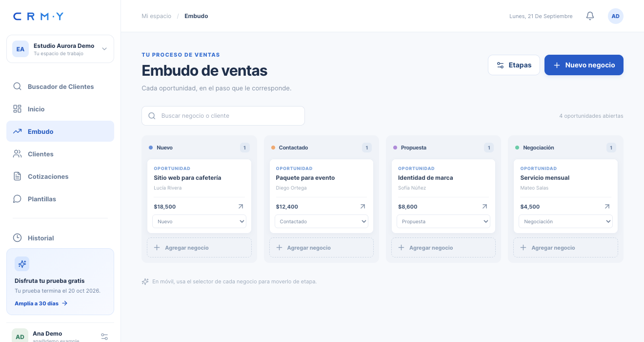Open the Servicio mensual arrow icon
The image size is (644, 342).
click(x=607, y=207)
